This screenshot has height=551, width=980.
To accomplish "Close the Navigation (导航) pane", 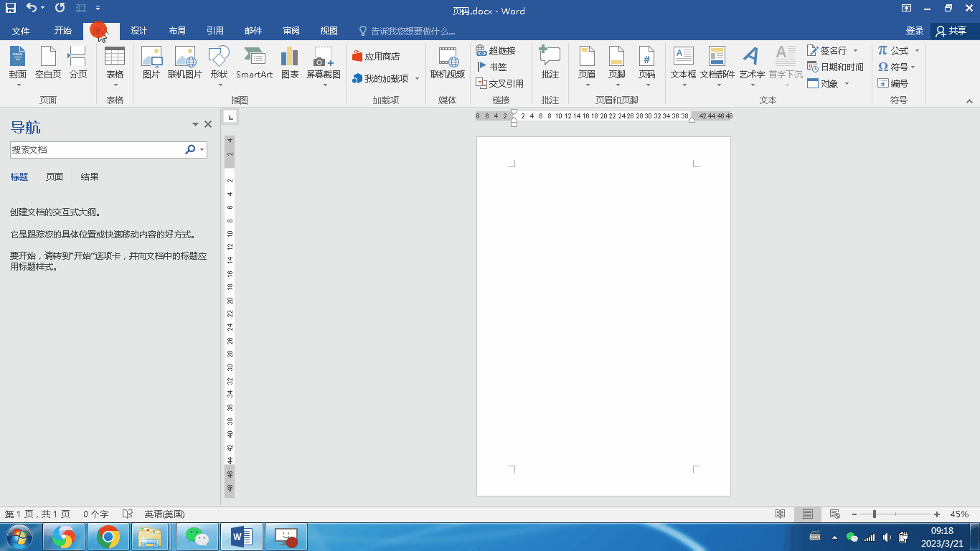I will (x=208, y=124).
